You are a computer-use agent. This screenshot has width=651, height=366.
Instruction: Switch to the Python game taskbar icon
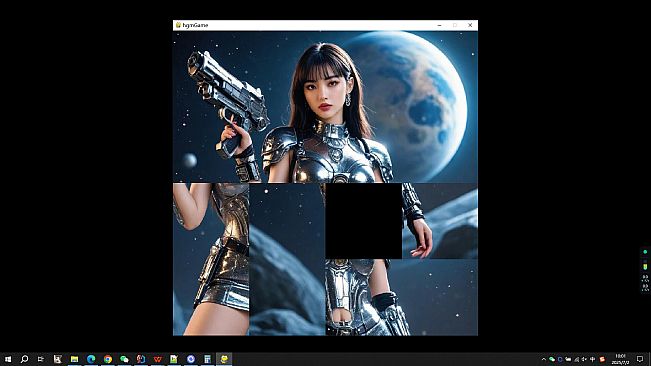tap(224, 359)
